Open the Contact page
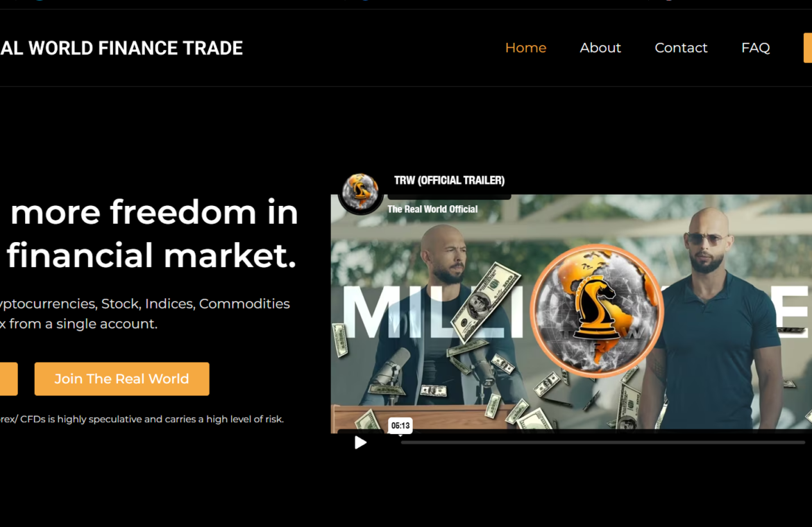 681,48
